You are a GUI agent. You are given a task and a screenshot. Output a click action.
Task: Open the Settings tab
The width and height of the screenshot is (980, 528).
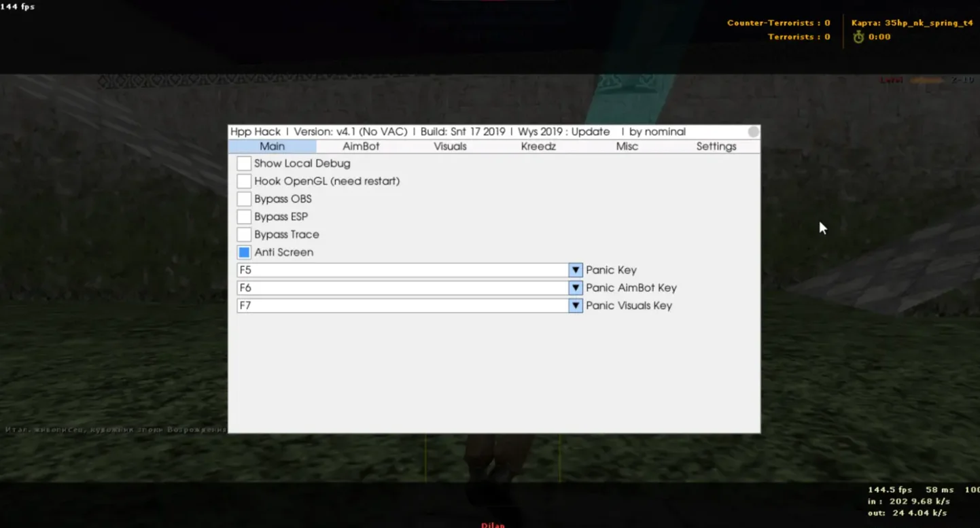click(x=716, y=146)
